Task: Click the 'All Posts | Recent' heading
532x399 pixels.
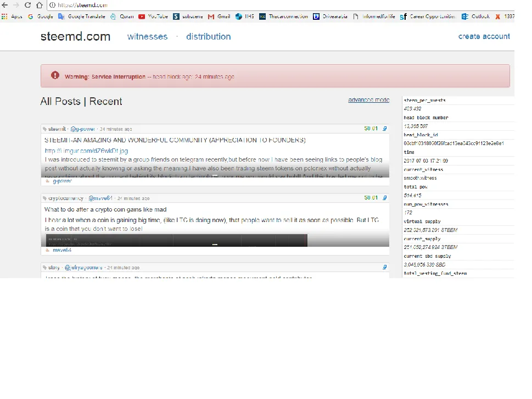Action: tap(81, 101)
